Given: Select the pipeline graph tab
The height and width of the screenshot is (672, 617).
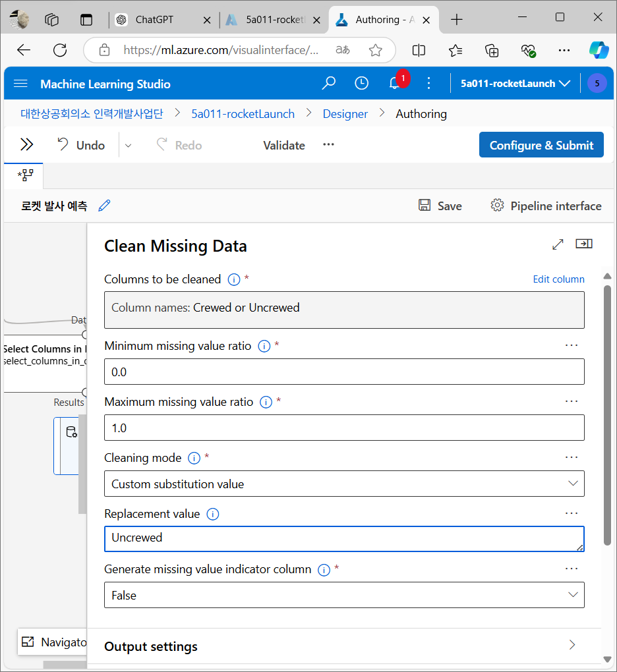Looking at the screenshot, I should coord(24,175).
